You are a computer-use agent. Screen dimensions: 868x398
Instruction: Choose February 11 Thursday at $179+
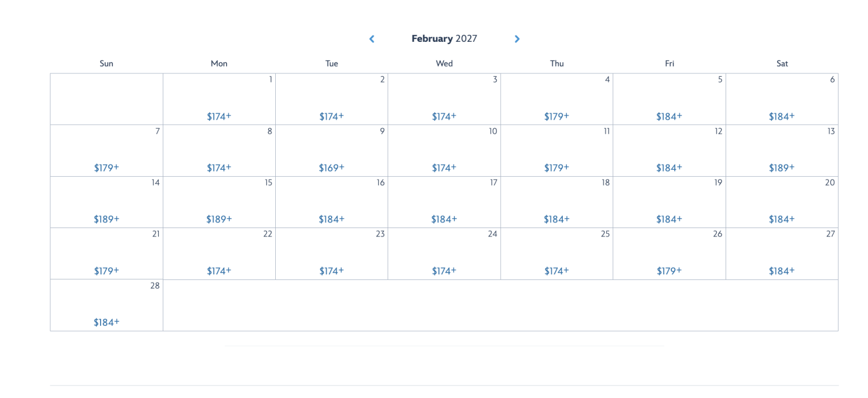pyautogui.click(x=557, y=151)
